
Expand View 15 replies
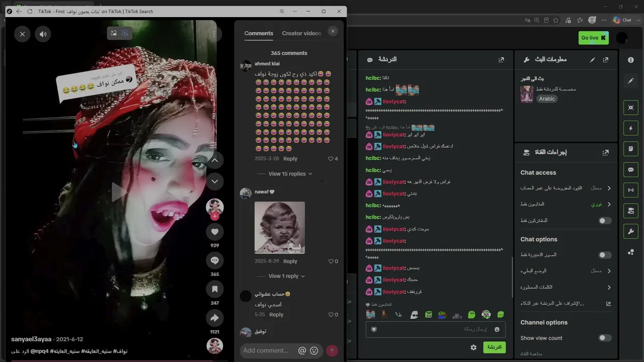tap(290, 174)
